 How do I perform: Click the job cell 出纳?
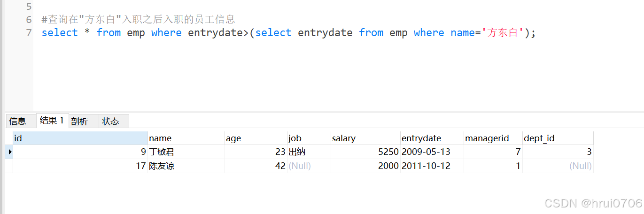coord(309,152)
